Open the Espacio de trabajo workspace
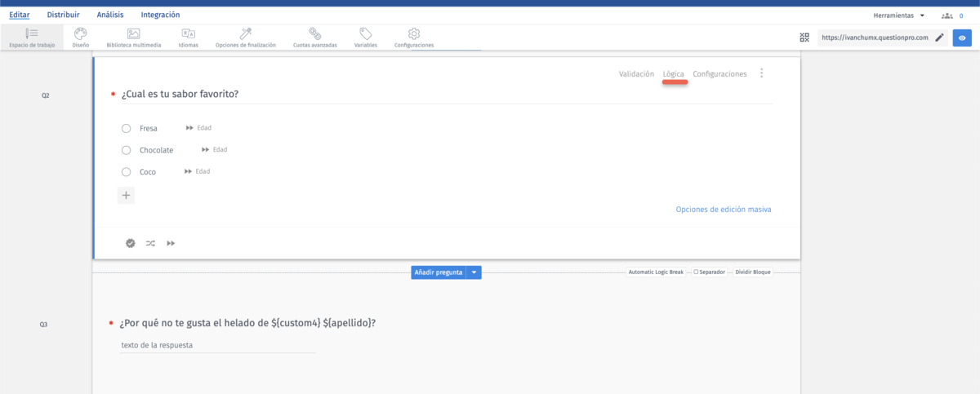Screen dimensions: 980x394 32,38
